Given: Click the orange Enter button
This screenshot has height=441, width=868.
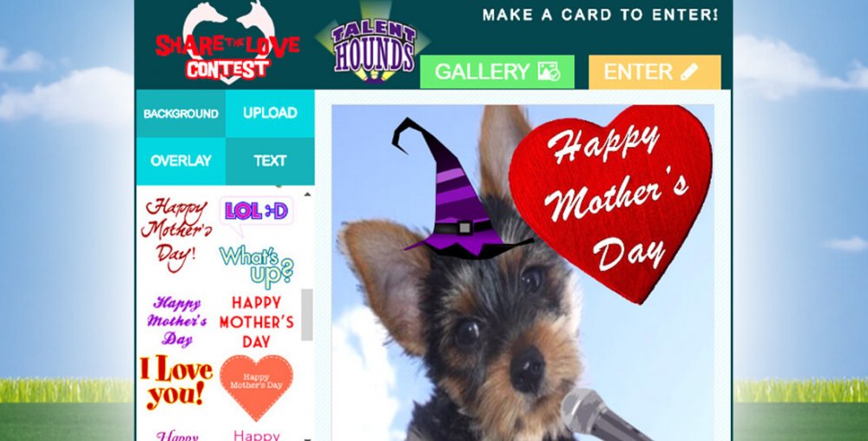Looking at the screenshot, I should tap(654, 72).
